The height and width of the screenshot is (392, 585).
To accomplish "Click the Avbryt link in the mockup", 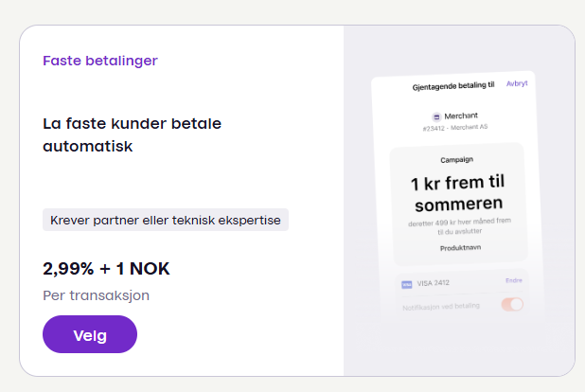I will [x=517, y=83].
